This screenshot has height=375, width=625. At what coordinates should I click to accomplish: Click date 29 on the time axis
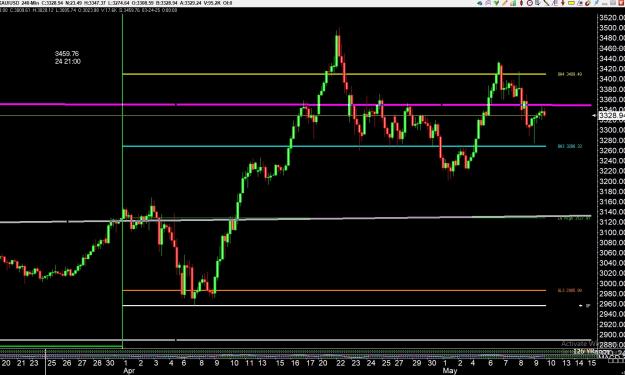click(417, 363)
